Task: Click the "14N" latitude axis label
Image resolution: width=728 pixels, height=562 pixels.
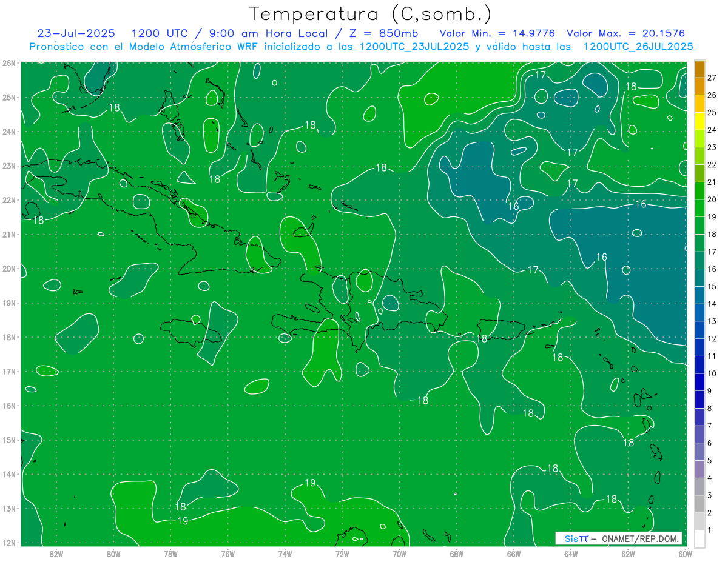Action: [x=9, y=474]
